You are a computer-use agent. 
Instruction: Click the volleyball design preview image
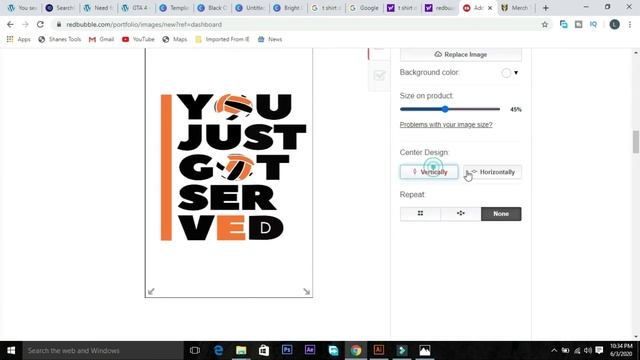click(233, 167)
